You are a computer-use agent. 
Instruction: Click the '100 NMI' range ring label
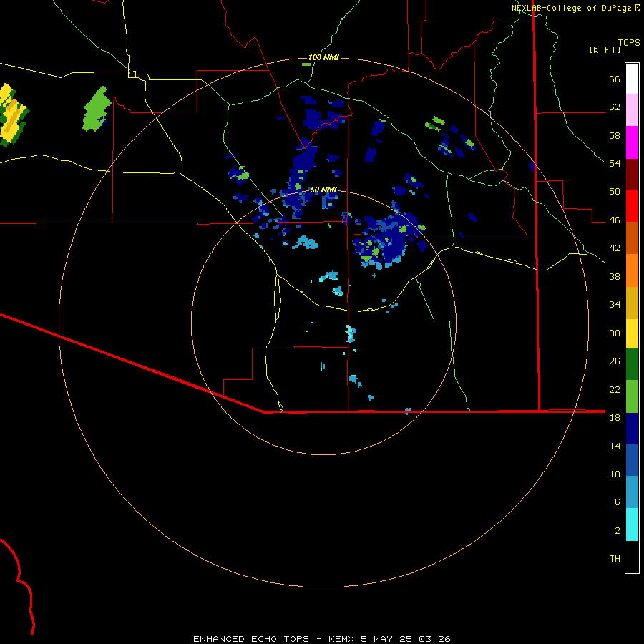tap(323, 57)
